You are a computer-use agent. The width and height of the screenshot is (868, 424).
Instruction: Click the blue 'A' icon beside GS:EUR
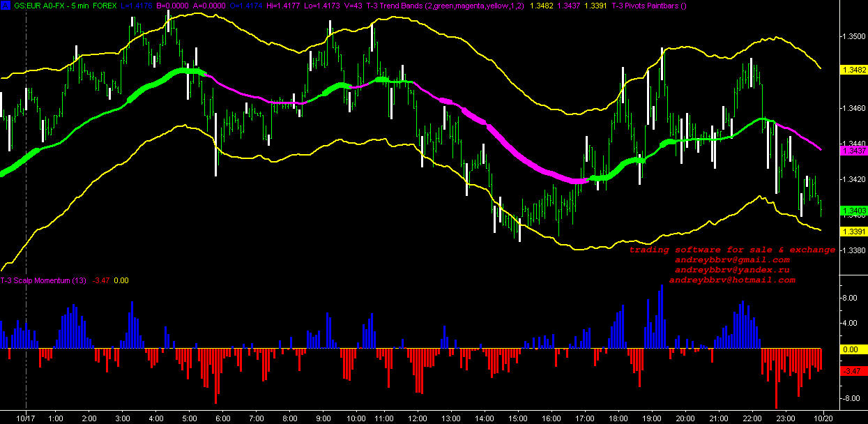pyautogui.click(x=7, y=5)
